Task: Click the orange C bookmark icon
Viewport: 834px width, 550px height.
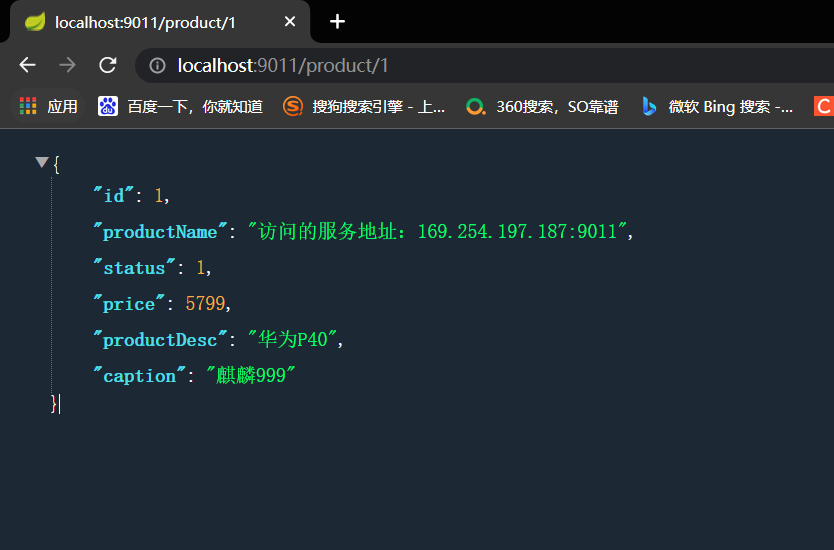Action: [824, 106]
